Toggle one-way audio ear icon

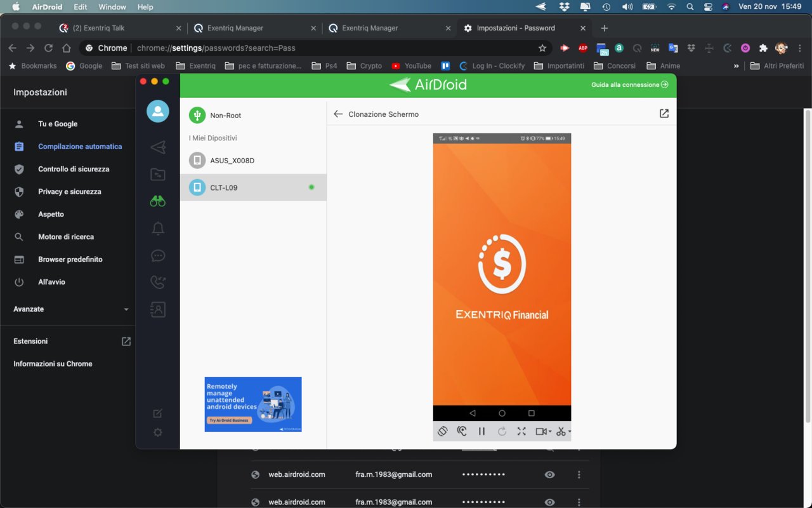click(x=462, y=431)
